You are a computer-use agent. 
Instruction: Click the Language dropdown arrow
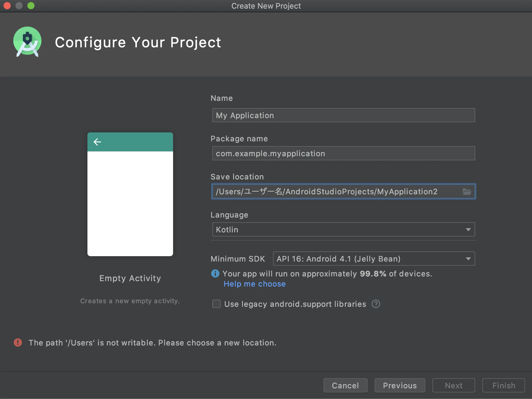pos(468,229)
